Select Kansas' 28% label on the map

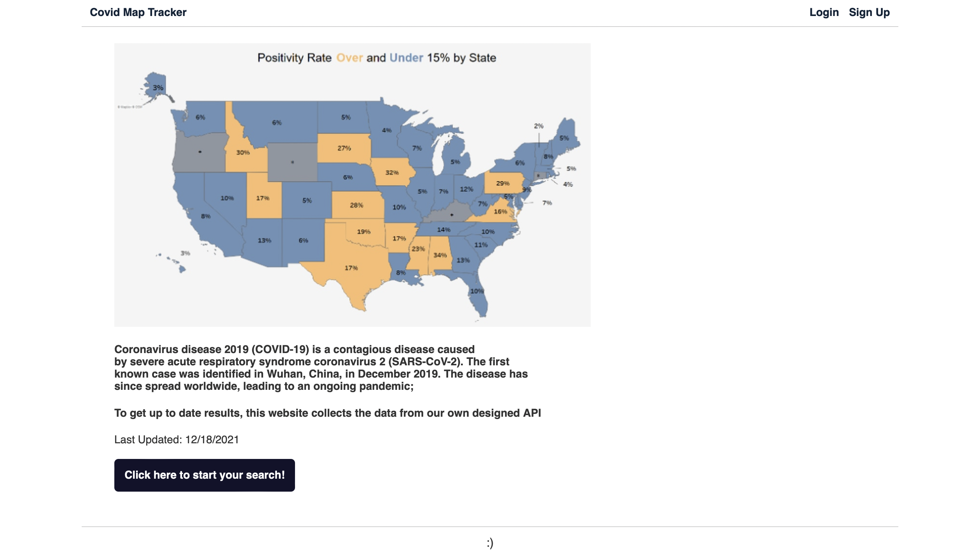(356, 205)
